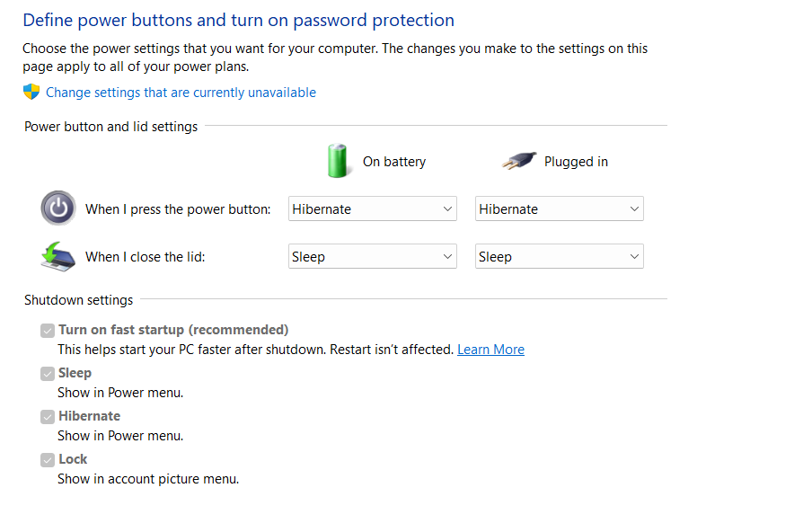The width and height of the screenshot is (812, 532).
Task: Click the Plugged in column header
Action: [576, 162]
